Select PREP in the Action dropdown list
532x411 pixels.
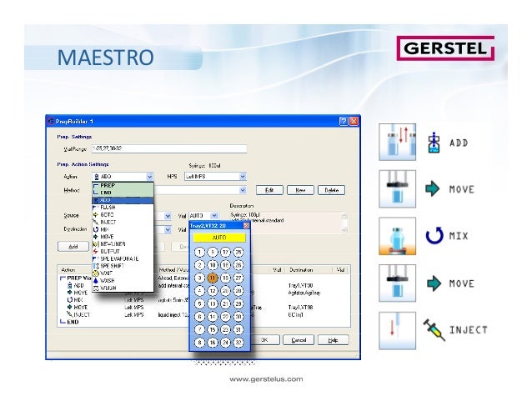click(x=123, y=186)
